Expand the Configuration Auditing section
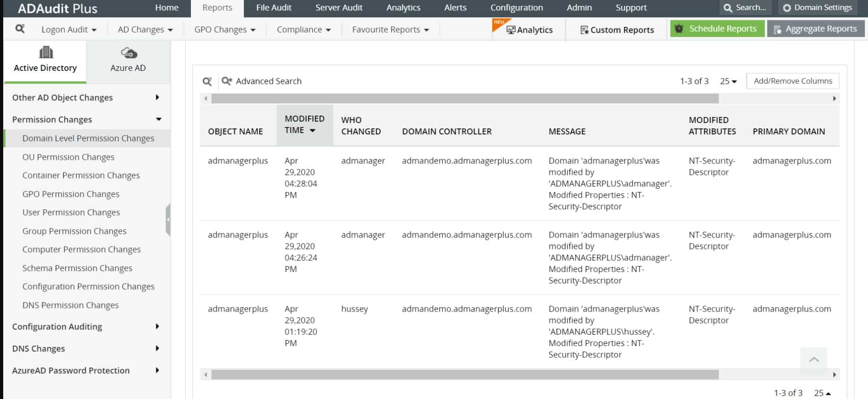868x399 pixels. (86, 327)
